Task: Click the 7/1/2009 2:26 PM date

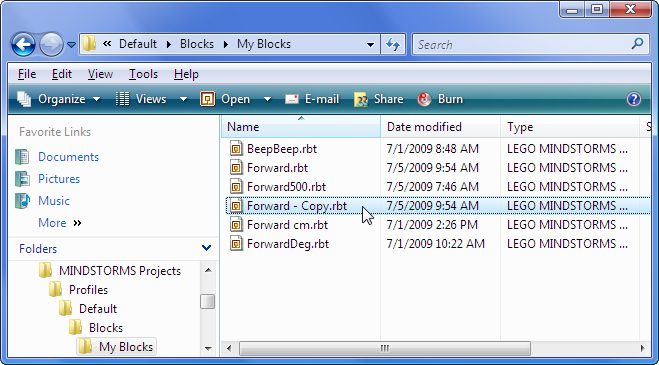Action: pos(432,225)
